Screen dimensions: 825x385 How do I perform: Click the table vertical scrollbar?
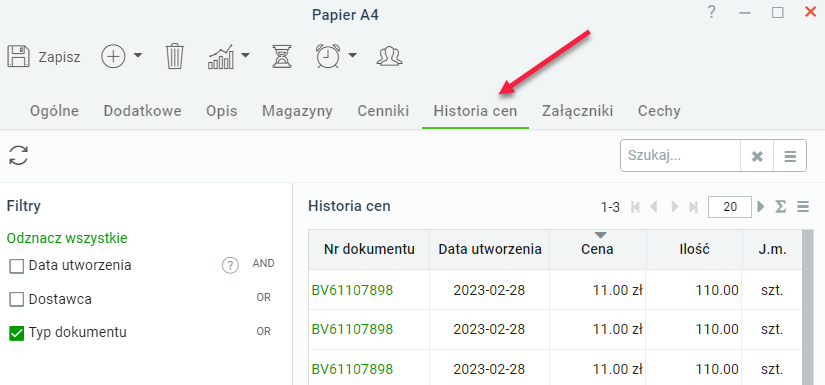(x=808, y=308)
